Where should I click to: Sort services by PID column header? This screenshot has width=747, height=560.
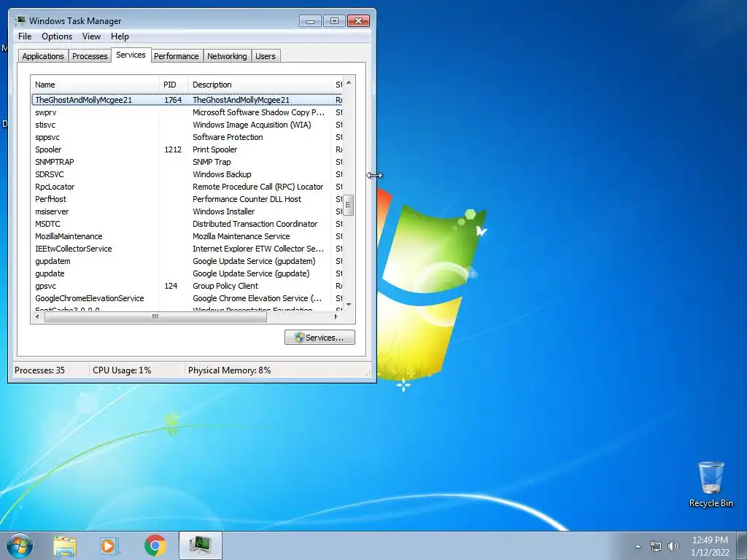click(x=174, y=85)
